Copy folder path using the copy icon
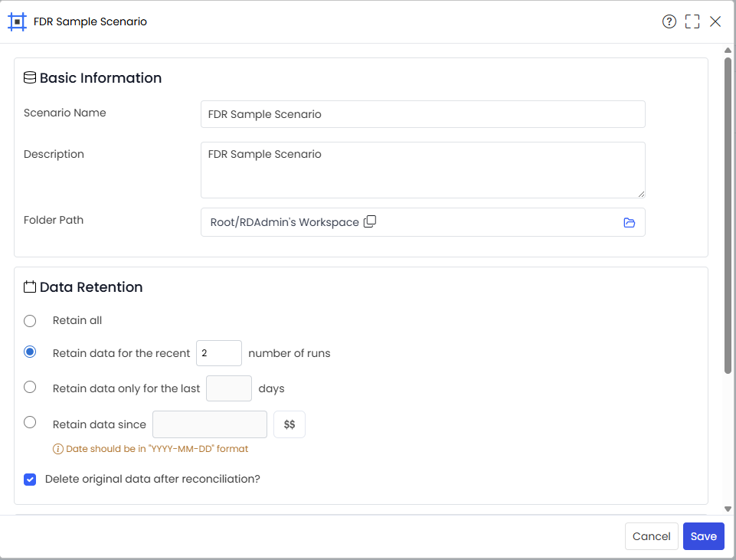 [x=370, y=221]
